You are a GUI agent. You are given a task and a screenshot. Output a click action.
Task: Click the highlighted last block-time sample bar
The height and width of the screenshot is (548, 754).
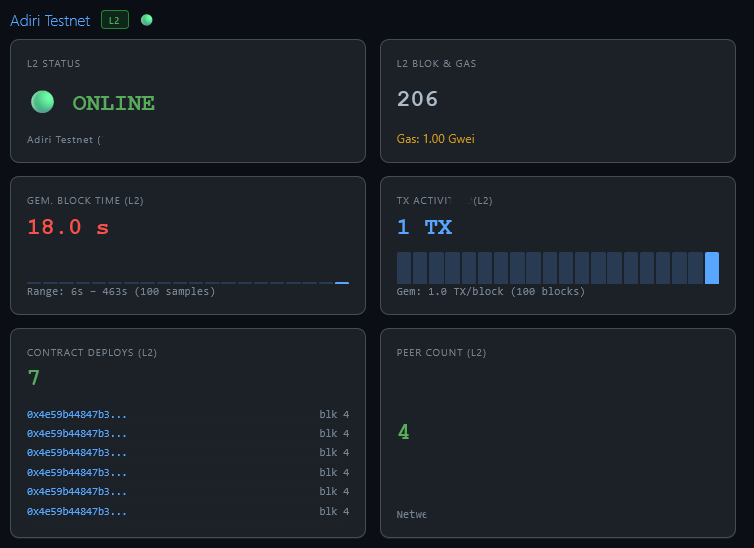click(342, 283)
